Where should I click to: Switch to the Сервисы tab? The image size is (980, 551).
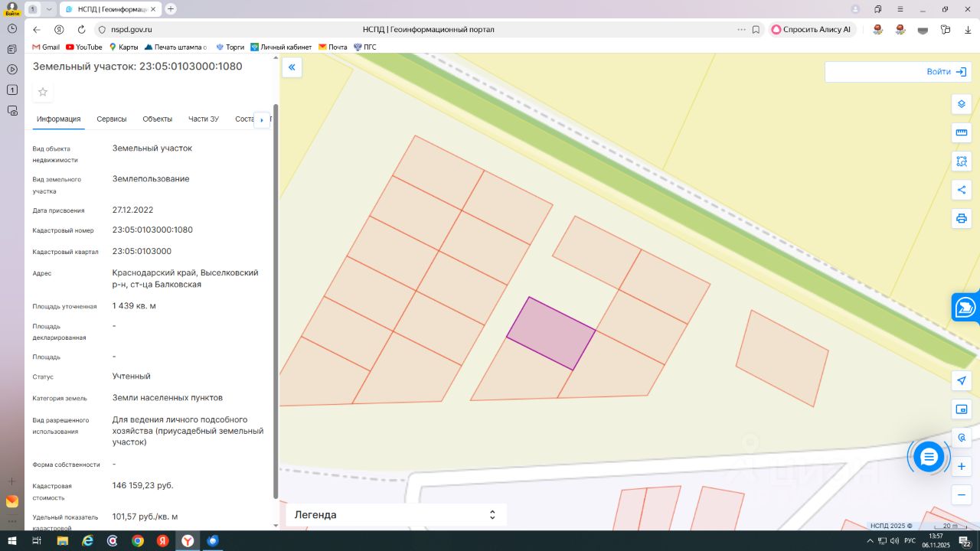click(112, 119)
